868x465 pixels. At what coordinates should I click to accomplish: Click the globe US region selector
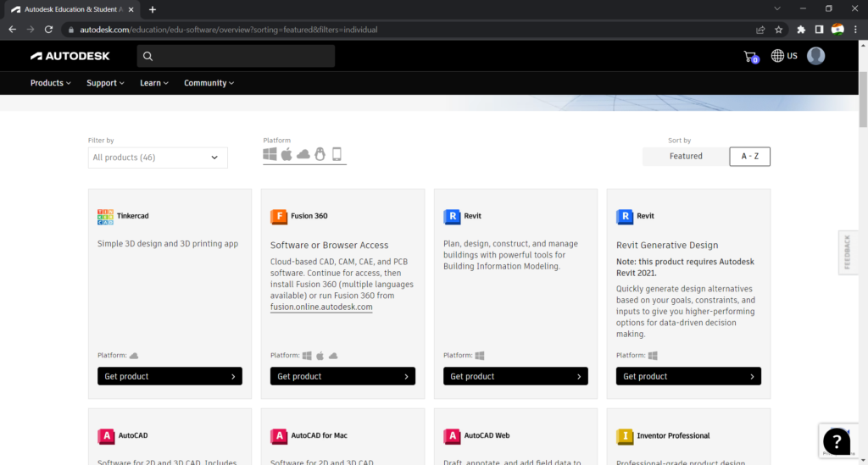[x=784, y=56]
